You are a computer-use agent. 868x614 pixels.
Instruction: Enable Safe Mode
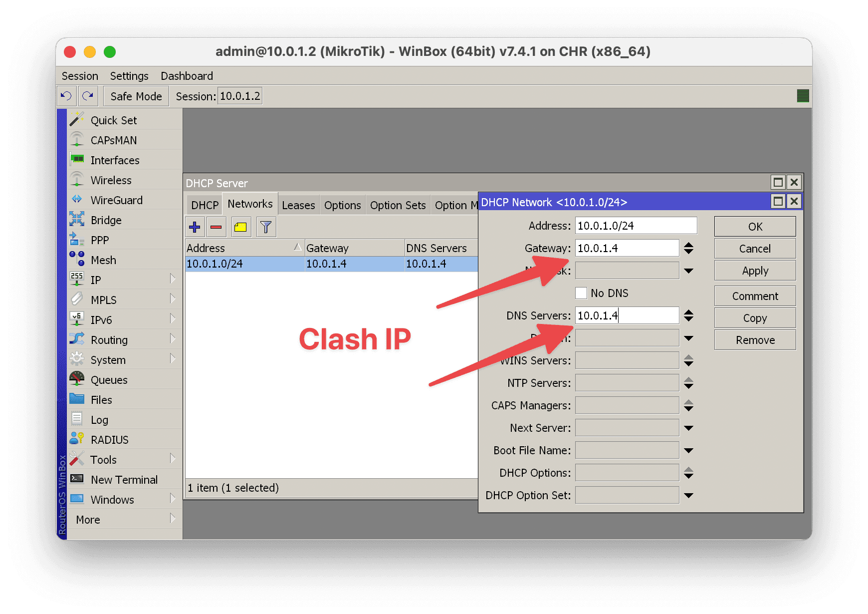point(135,96)
